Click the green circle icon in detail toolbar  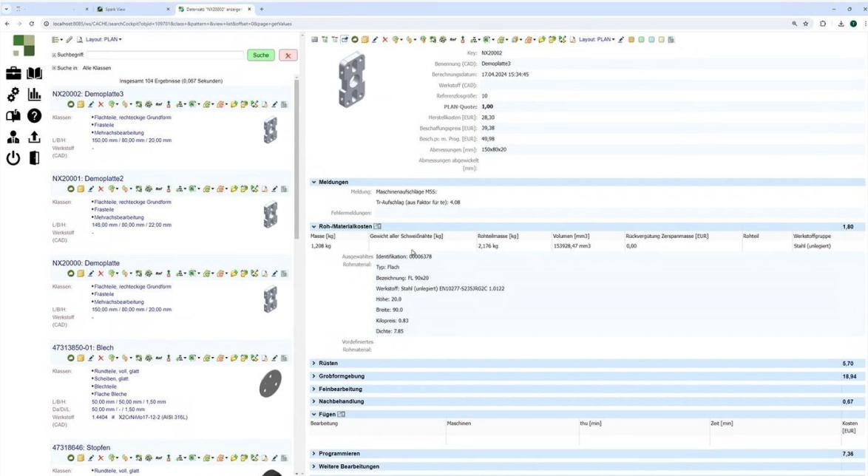point(354,39)
